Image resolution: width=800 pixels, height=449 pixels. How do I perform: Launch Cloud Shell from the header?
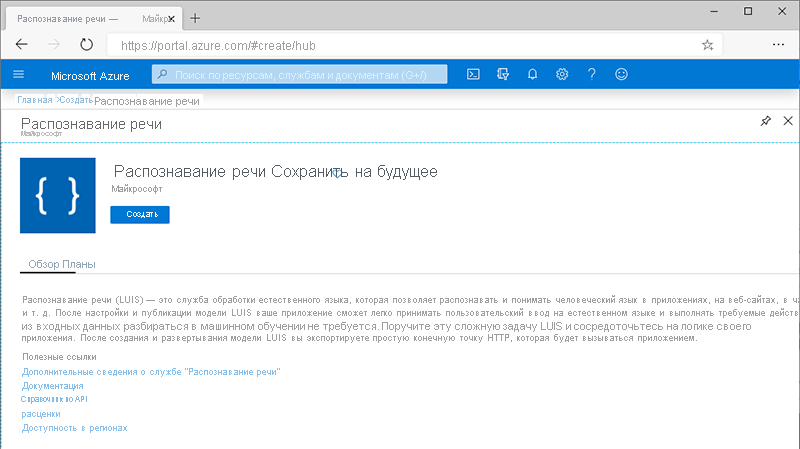[x=473, y=74]
